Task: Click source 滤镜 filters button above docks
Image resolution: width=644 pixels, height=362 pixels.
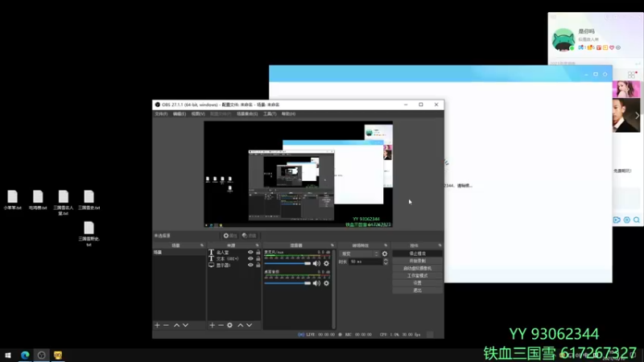Action: (249, 236)
